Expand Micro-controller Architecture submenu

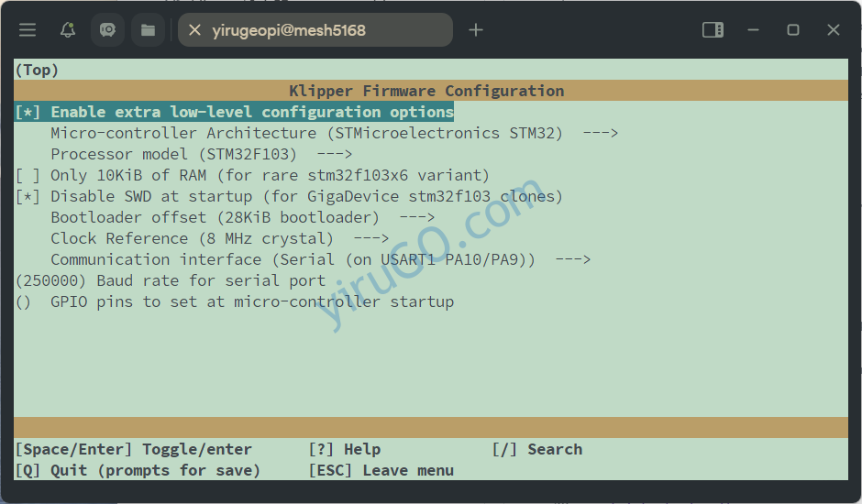click(334, 133)
